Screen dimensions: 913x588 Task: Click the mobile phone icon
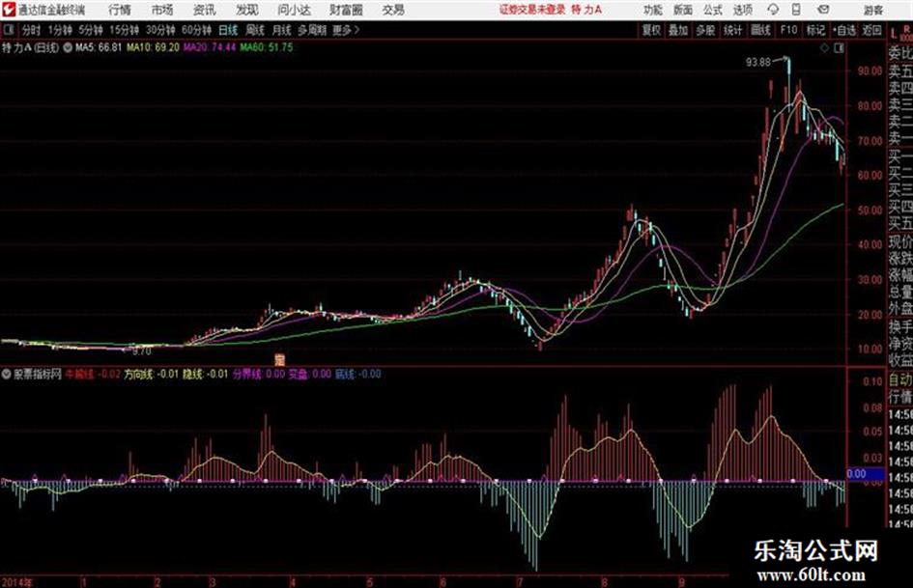tap(796, 10)
